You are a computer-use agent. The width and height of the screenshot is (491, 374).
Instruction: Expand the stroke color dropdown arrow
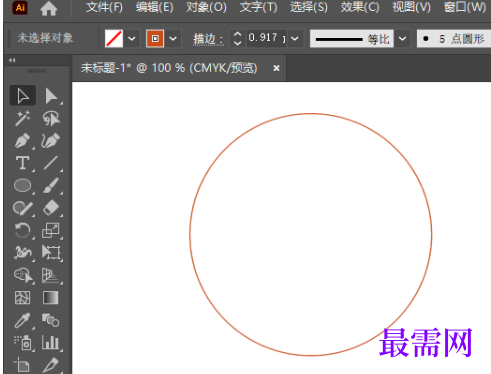173,39
